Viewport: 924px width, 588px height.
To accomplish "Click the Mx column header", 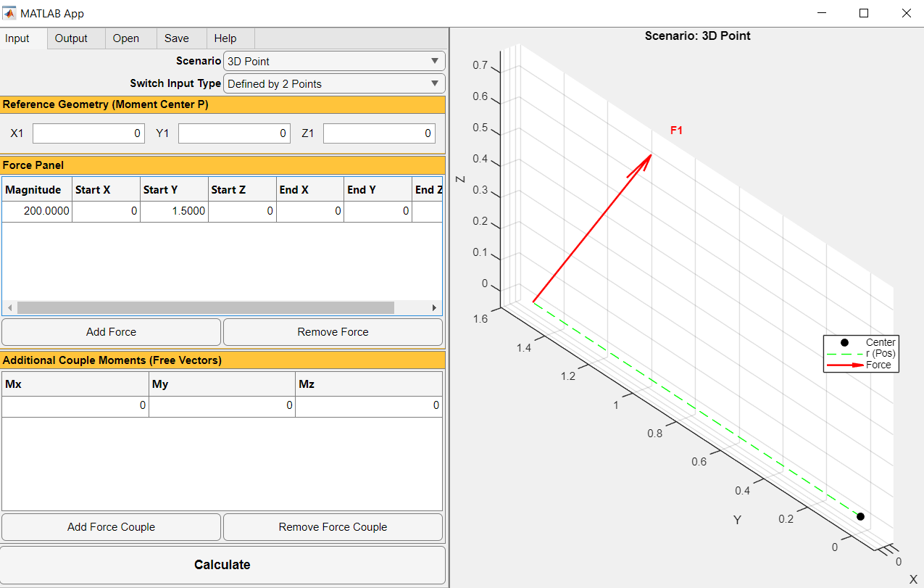I will click(75, 384).
